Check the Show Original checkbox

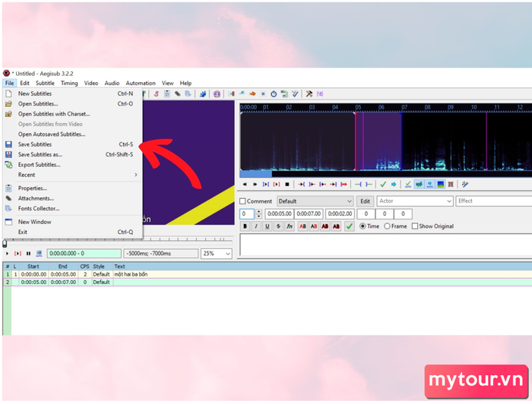415,226
